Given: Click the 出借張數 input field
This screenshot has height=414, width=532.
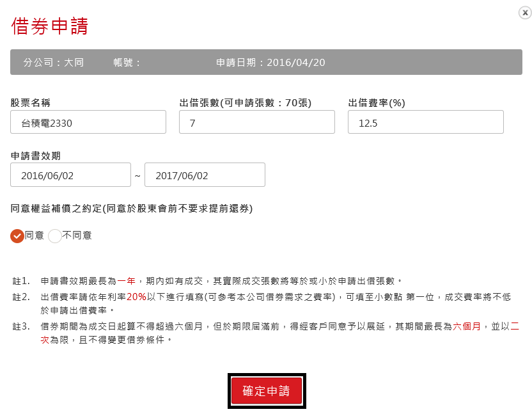Looking at the screenshot, I should [257, 122].
